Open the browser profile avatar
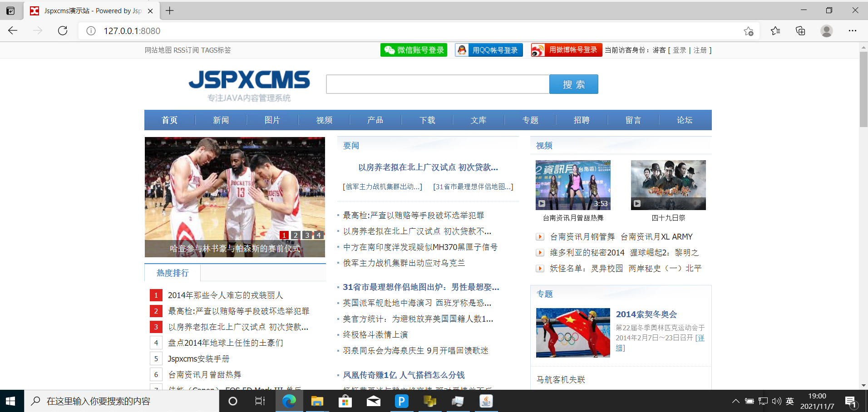 (827, 30)
